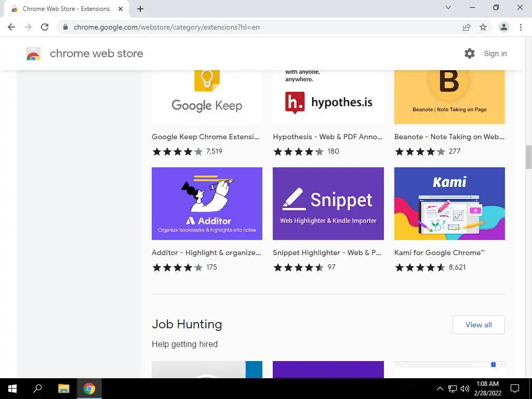
Task: Click the Help getting hired subtitle
Action: point(184,344)
